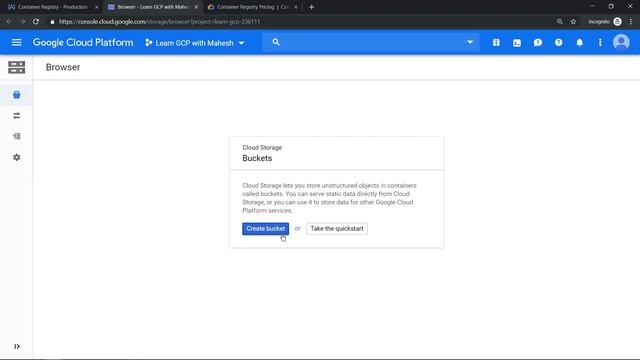This screenshot has width=640, height=360.
Task: Reload the page with refresh button
Action: (36, 22)
